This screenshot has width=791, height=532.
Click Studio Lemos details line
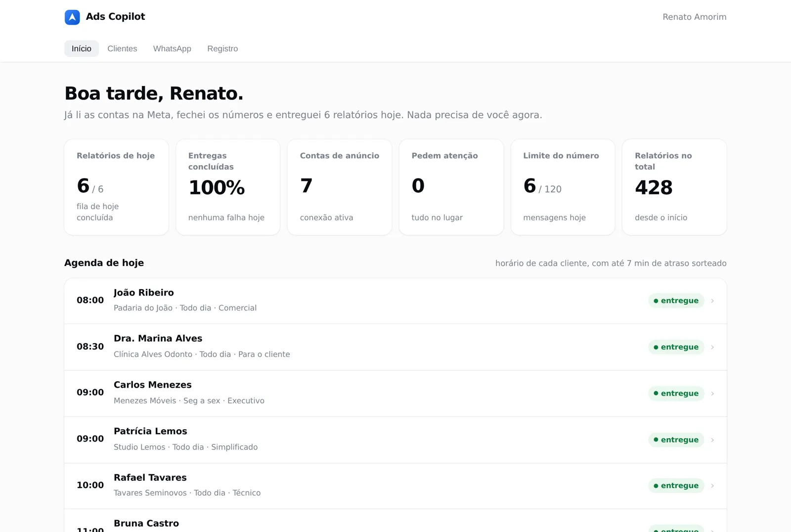tap(186, 447)
